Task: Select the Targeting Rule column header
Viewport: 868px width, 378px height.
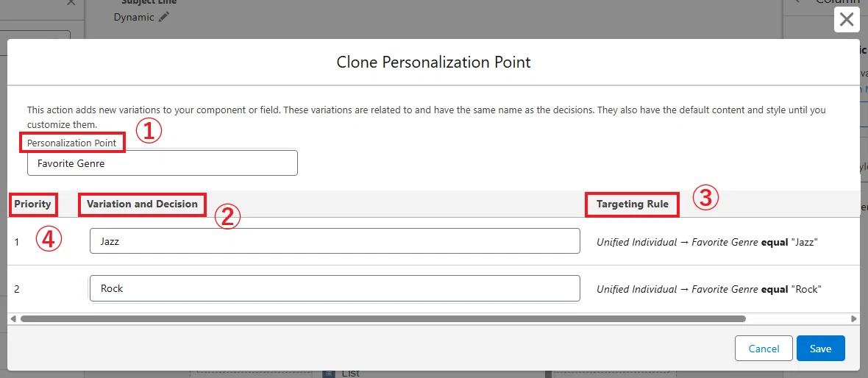Action: point(632,204)
